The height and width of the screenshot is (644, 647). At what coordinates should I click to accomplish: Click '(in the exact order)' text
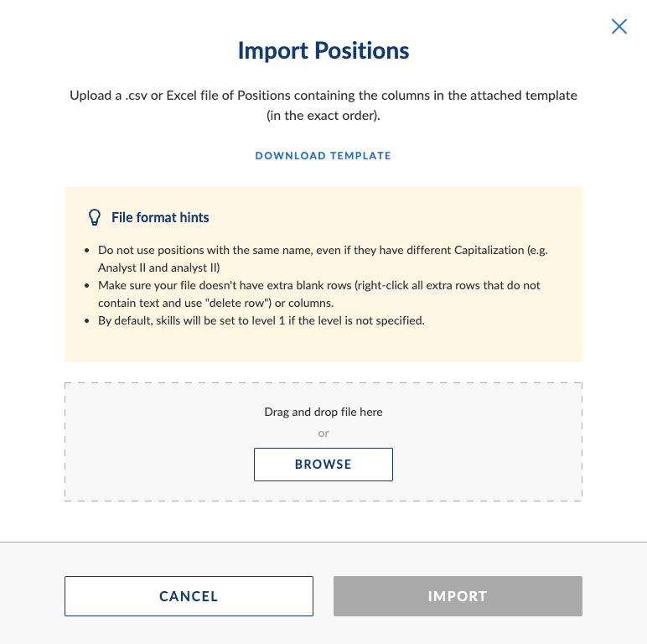pos(323,116)
